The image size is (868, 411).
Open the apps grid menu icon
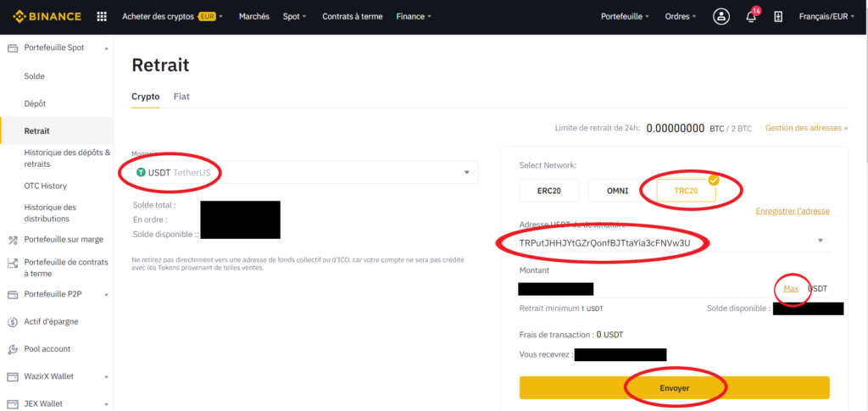point(102,17)
